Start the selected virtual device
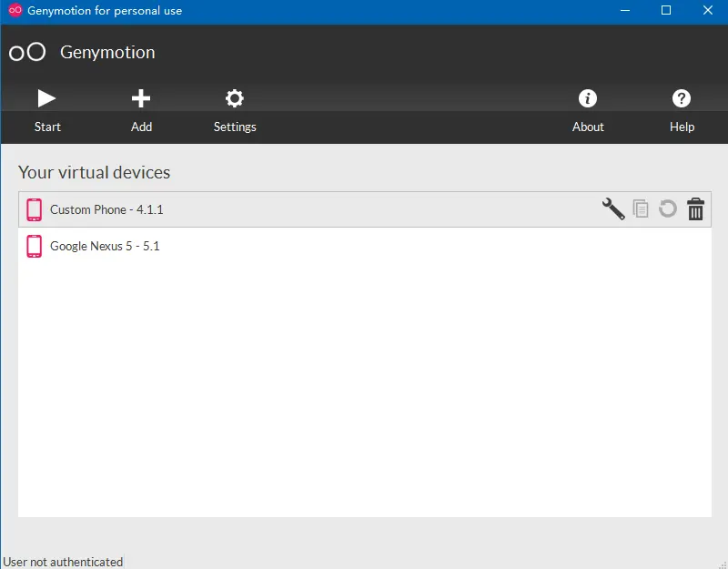728x569 pixels. pos(47,110)
